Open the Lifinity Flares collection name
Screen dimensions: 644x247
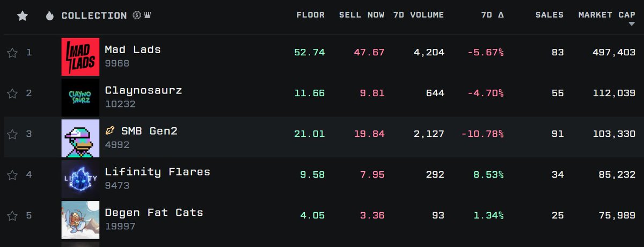click(x=157, y=172)
